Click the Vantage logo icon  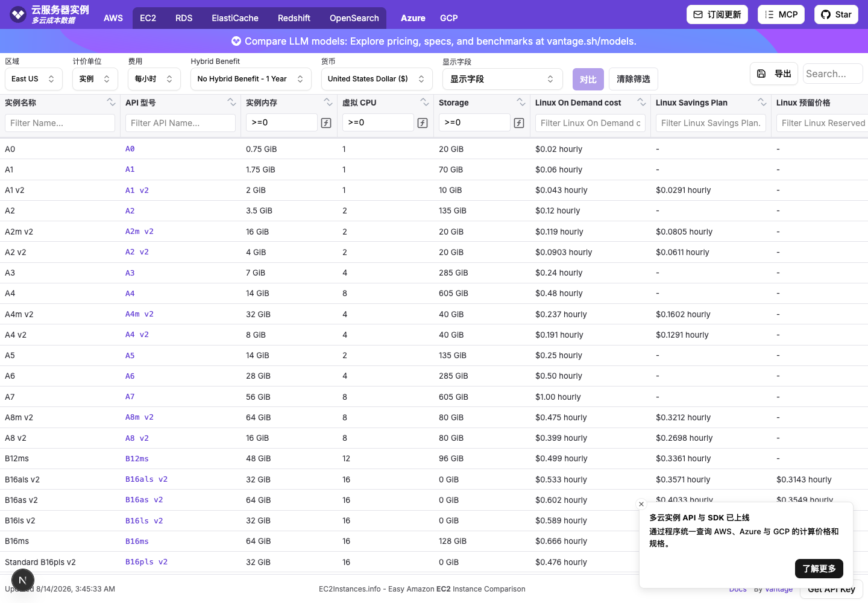[x=18, y=14]
